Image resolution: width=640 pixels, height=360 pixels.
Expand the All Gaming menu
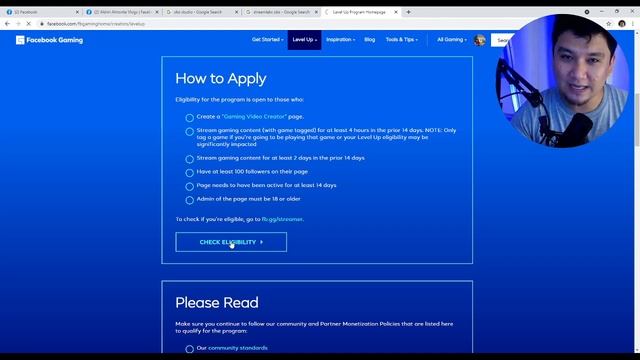(451, 40)
